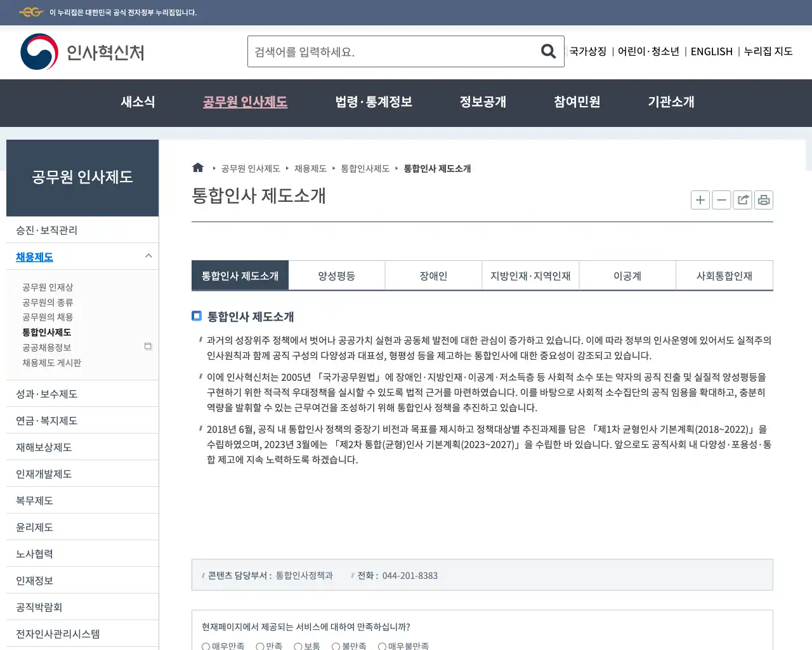
Task: Click the 어린이·청소년 top link
Action: [648, 51]
